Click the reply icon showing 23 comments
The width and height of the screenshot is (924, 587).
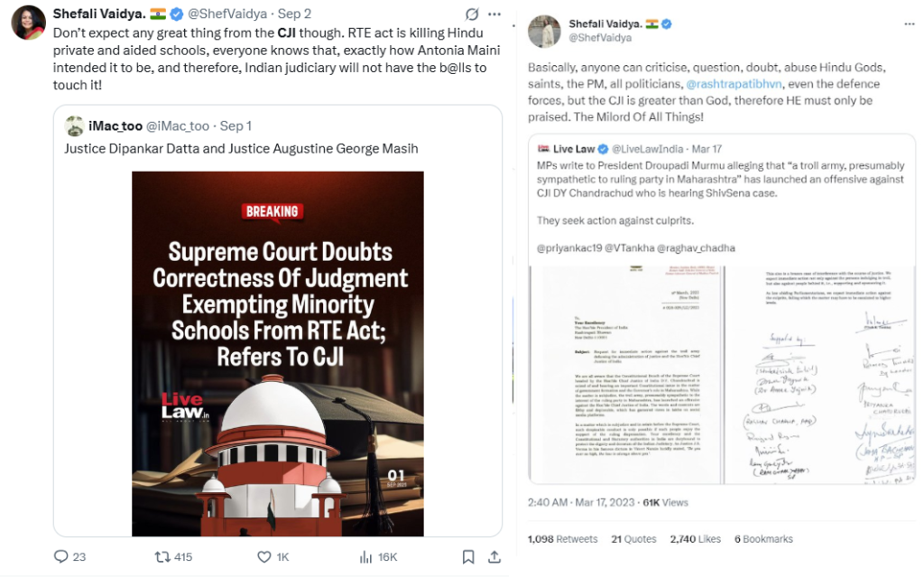coord(61,556)
